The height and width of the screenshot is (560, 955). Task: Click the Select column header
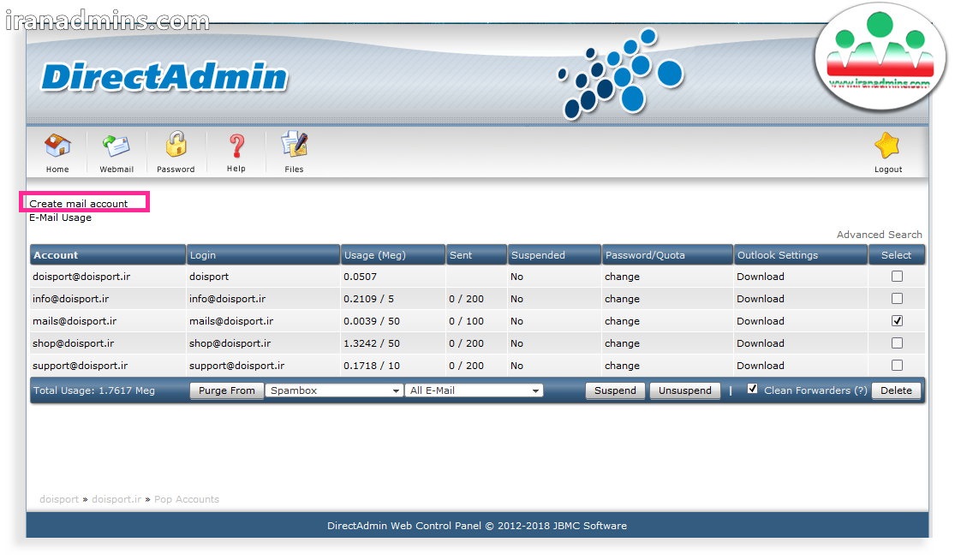[x=896, y=256]
